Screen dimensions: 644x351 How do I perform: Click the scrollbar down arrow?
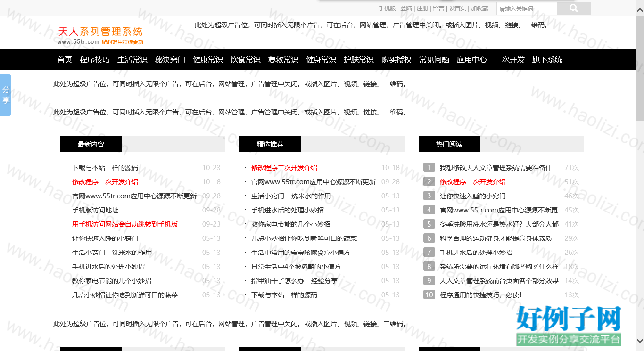tap(640, 341)
